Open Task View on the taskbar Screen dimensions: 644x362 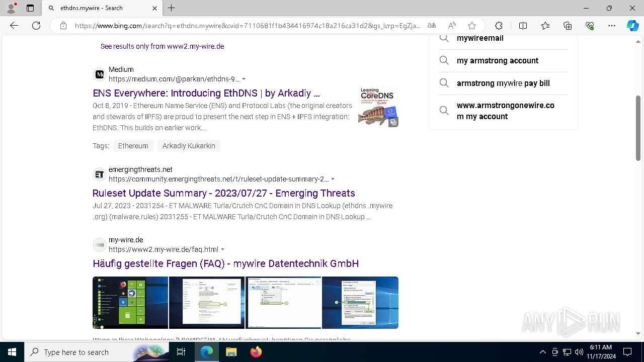[182, 352]
